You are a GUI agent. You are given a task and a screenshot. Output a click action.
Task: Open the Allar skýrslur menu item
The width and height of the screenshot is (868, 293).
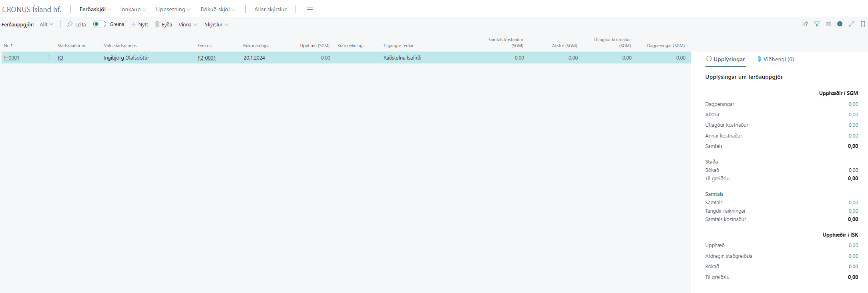270,10
